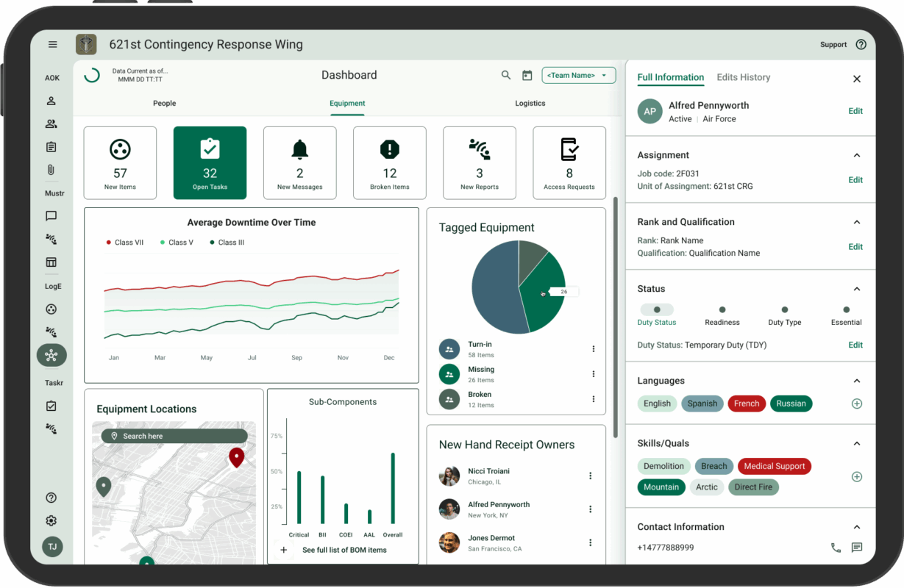Viewport: 904px width, 588px height.
Task: Open three-dot menu for Missing equipment
Action: (594, 374)
